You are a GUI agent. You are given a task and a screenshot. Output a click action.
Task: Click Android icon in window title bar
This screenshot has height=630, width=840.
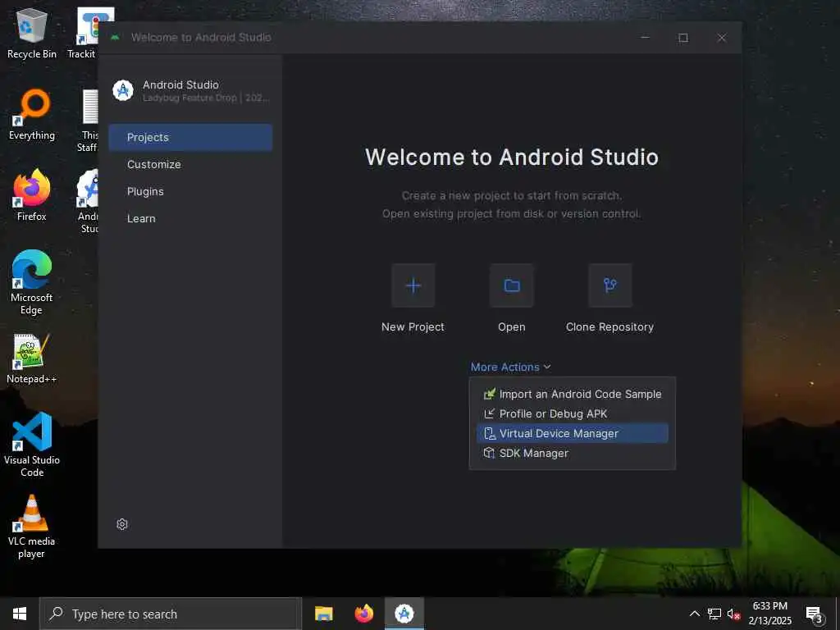(x=115, y=38)
